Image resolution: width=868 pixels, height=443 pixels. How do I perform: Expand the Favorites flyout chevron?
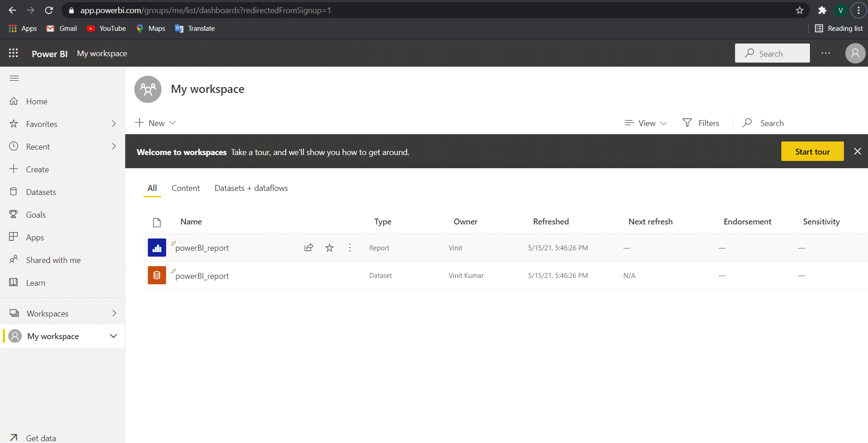(114, 124)
